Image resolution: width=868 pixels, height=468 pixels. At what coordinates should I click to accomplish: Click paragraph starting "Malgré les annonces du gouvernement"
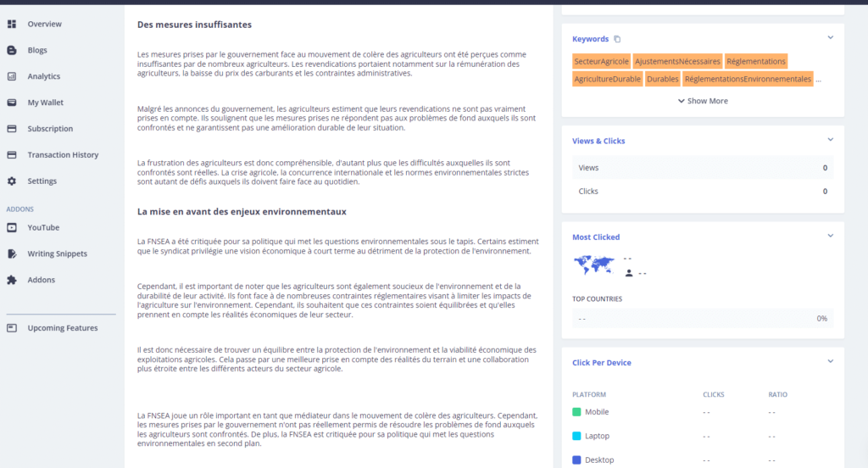(x=337, y=118)
